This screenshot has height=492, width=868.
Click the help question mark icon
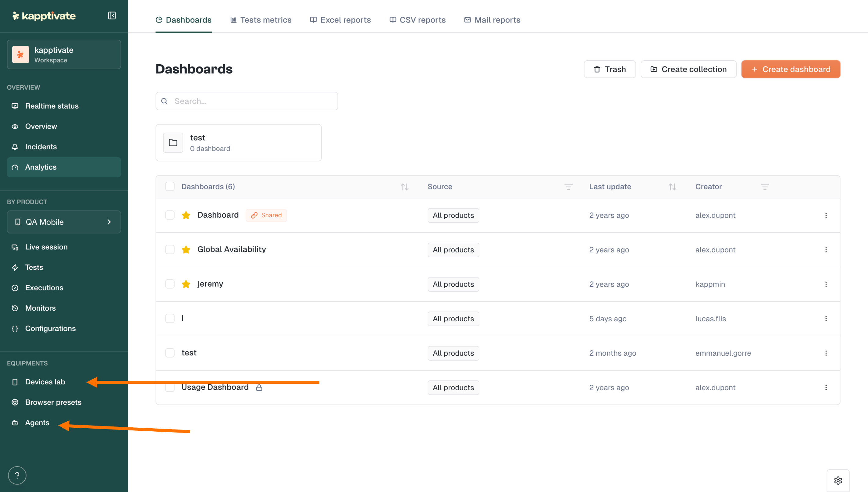(17, 475)
